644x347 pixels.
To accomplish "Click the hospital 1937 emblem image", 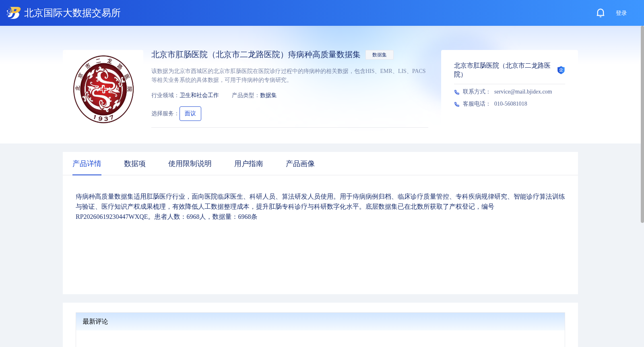I will [103, 89].
